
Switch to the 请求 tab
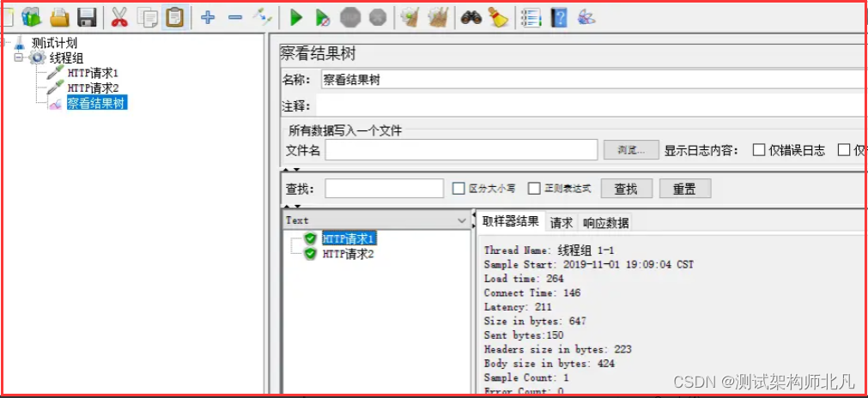561,223
